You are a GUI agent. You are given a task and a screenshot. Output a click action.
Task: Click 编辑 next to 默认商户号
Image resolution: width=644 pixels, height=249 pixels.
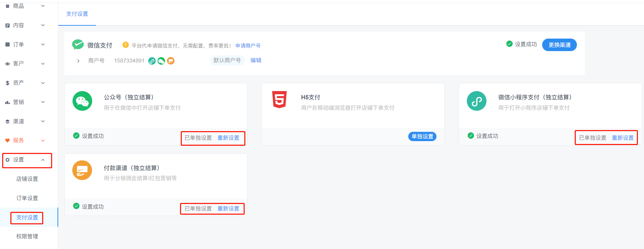tap(256, 60)
